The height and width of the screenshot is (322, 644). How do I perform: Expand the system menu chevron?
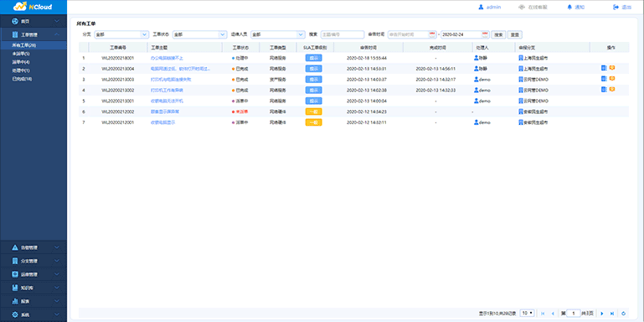pos(57,314)
